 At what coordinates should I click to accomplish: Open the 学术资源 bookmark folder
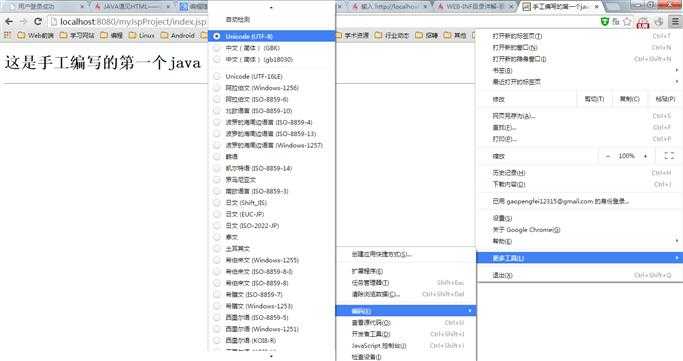[352, 35]
